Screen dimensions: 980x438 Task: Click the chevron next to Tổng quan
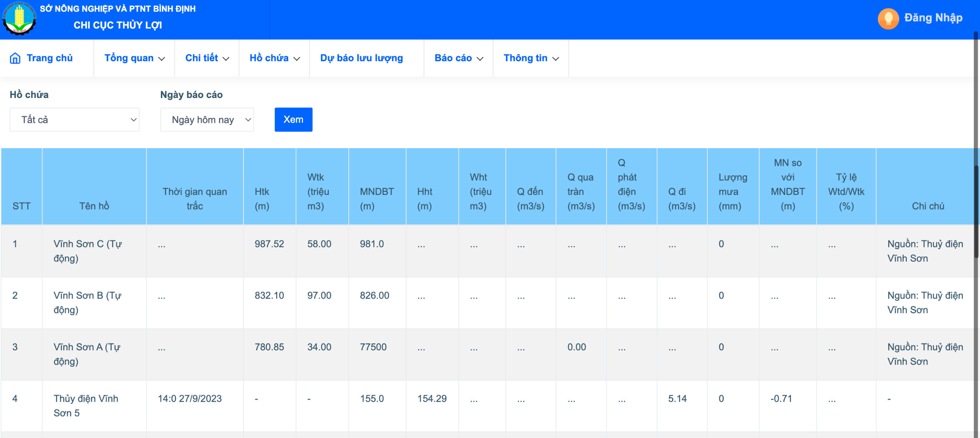pyautogui.click(x=162, y=59)
